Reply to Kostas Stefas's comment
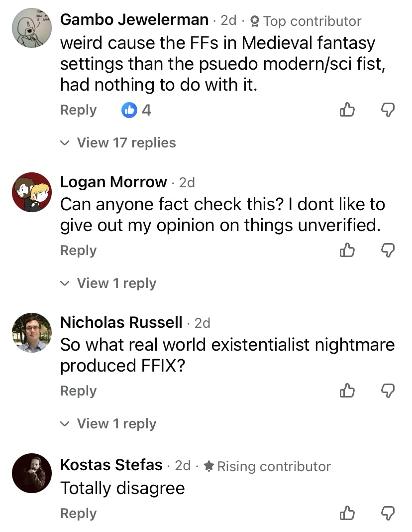 click(78, 514)
